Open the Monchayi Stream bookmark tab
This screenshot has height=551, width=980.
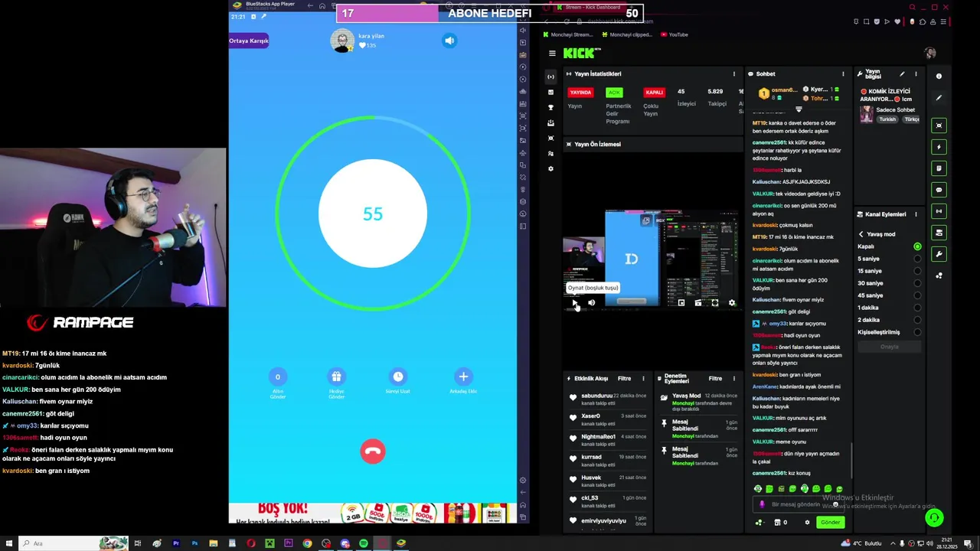pos(567,34)
